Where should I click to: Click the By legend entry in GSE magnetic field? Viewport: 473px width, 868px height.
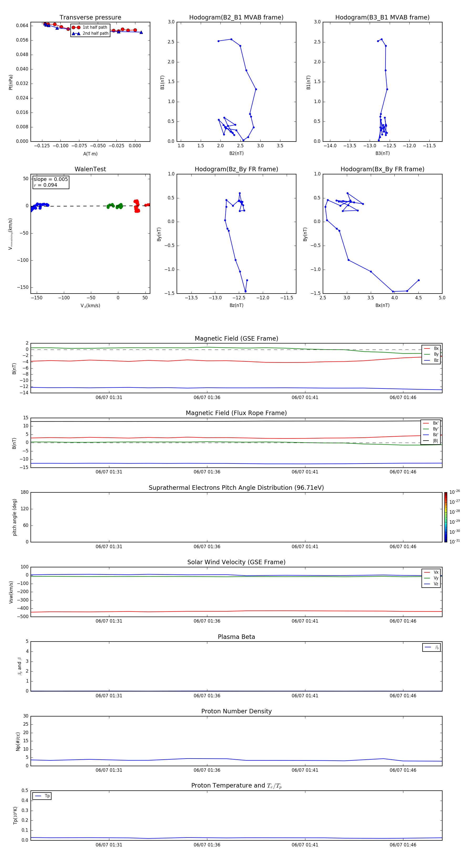point(431,355)
